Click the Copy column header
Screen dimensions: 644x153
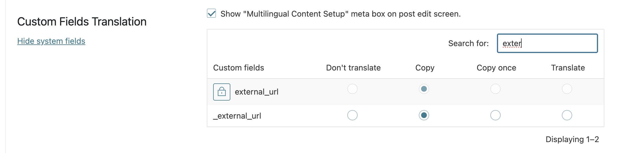pos(425,68)
